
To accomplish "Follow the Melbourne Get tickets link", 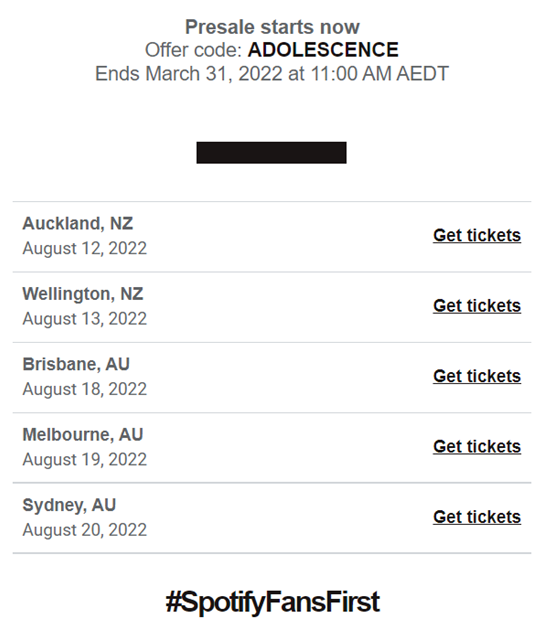I will click(x=477, y=447).
